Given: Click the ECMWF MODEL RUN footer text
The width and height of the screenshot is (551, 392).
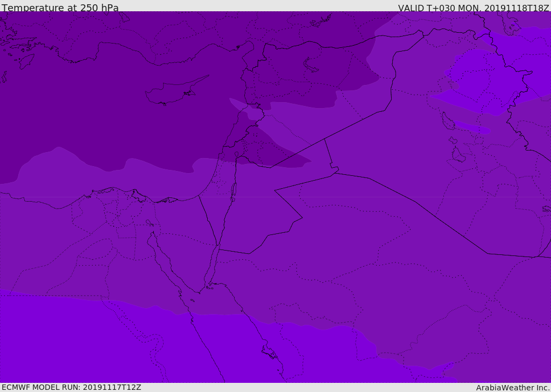Looking at the screenshot, I should pos(72,387).
